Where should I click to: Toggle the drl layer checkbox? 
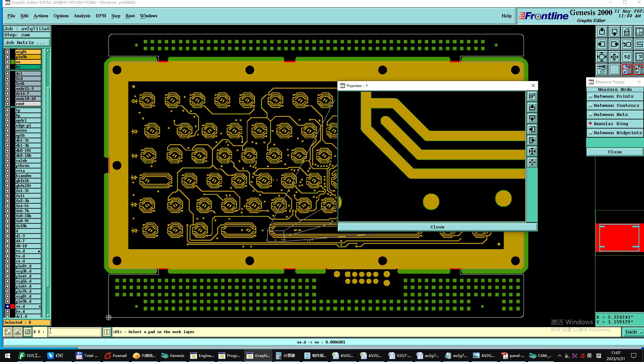pyautogui.click(x=8, y=74)
